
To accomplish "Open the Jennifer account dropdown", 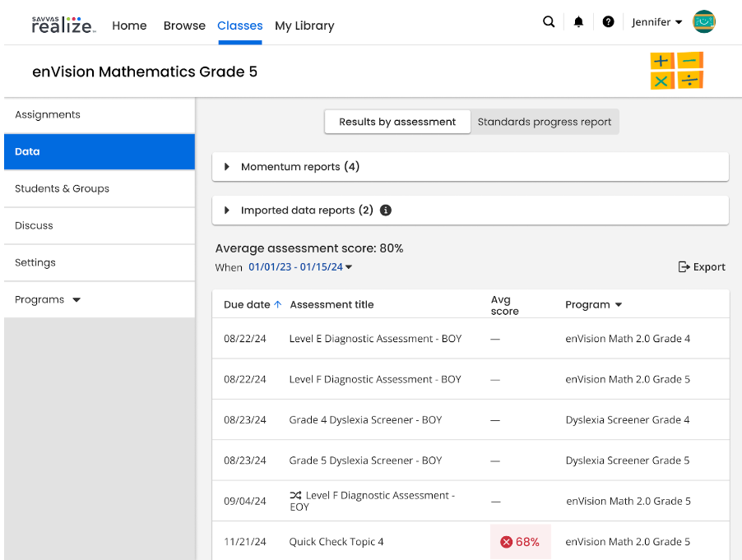I will (656, 22).
